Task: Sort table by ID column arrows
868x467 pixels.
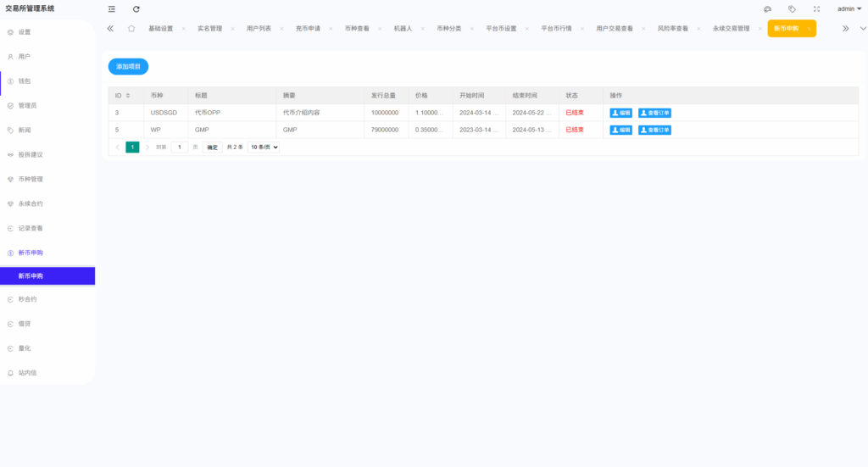Action: (x=128, y=96)
